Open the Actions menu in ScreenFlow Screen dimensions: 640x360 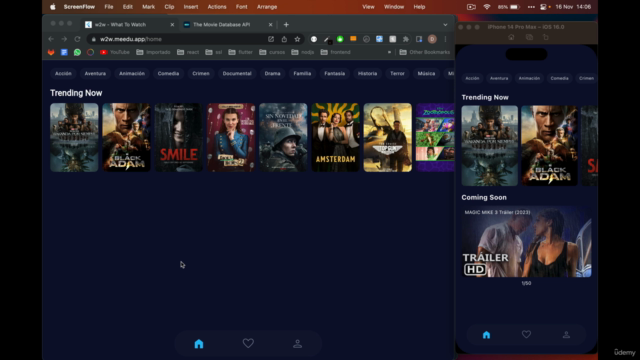(x=217, y=7)
